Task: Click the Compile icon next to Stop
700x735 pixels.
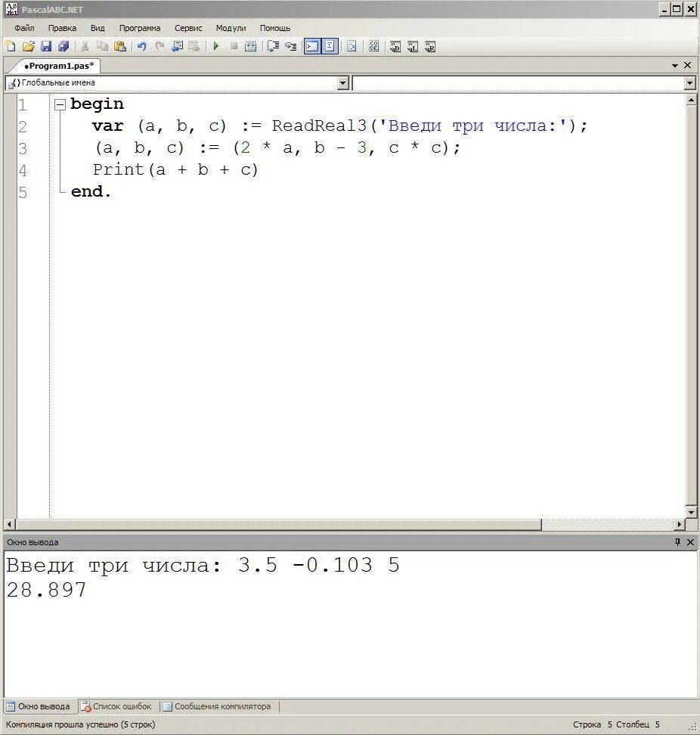Action: point(251,46)
